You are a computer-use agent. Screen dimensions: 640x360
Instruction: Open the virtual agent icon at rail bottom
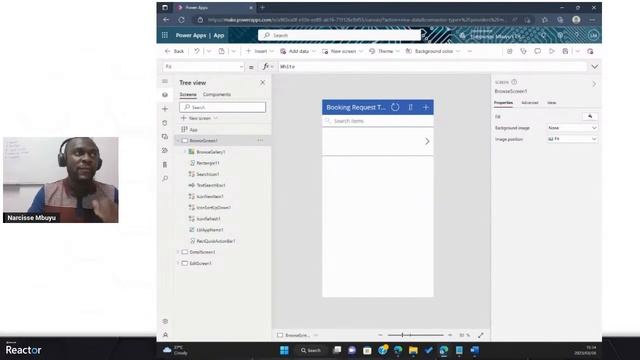coord(165,335)
